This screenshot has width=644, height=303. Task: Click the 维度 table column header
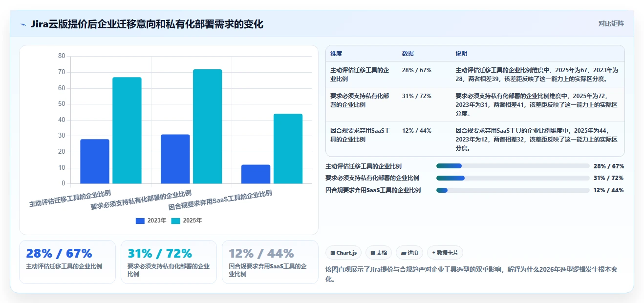336,54
